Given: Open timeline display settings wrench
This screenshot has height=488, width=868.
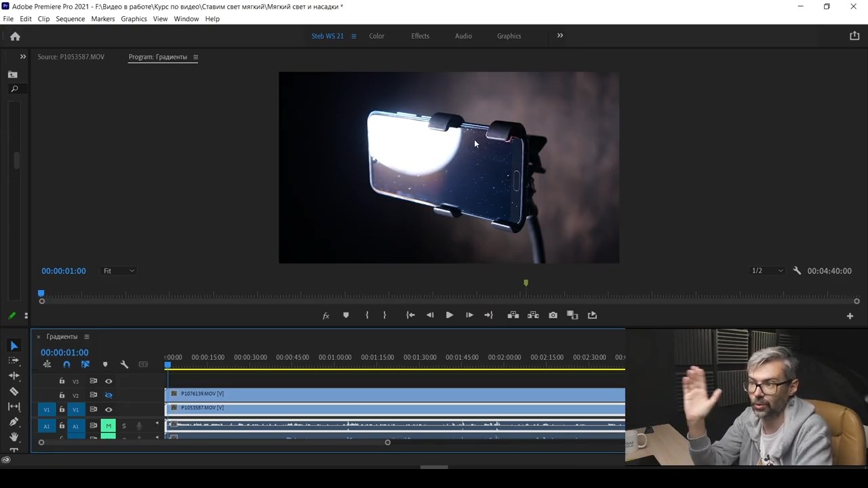Looking at the screenshot, I should [x=124, y=365].
